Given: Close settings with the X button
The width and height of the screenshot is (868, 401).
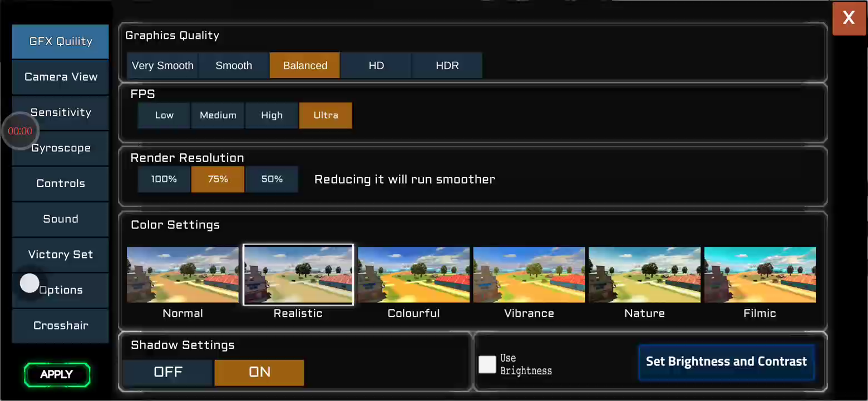Looking at the screenshot, I should 849,18.
